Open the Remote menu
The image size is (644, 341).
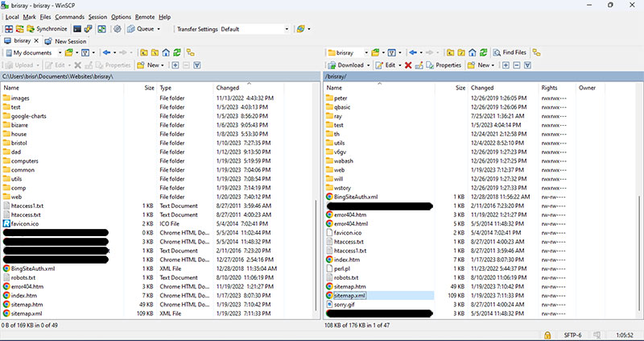[x=145, y=17]
